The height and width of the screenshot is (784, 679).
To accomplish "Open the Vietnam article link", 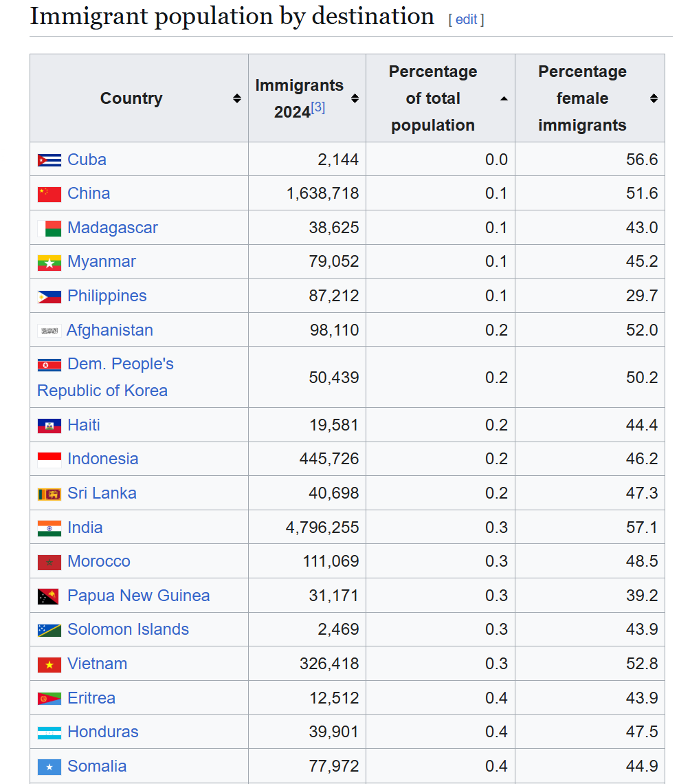I will (x=98, y=664).
